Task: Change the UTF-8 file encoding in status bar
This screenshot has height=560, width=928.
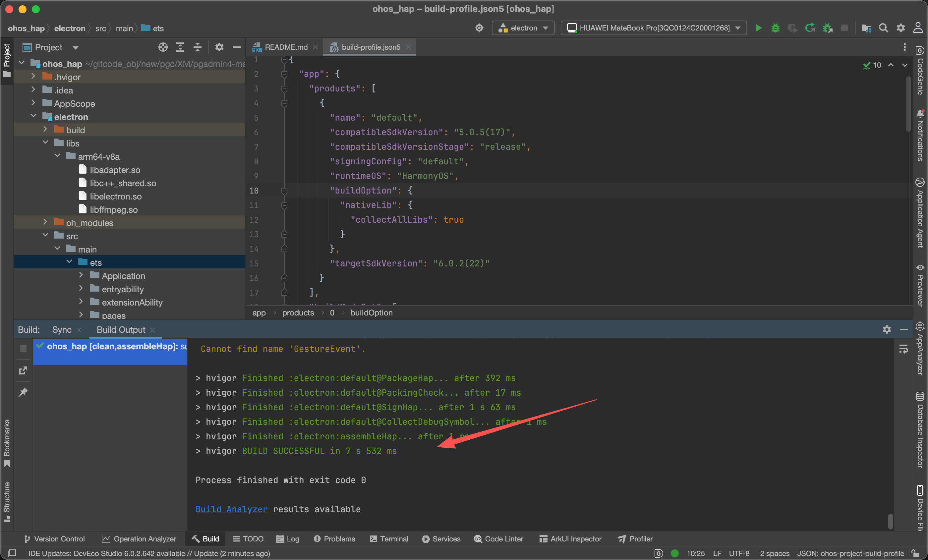Action: [x=739, y=553]
